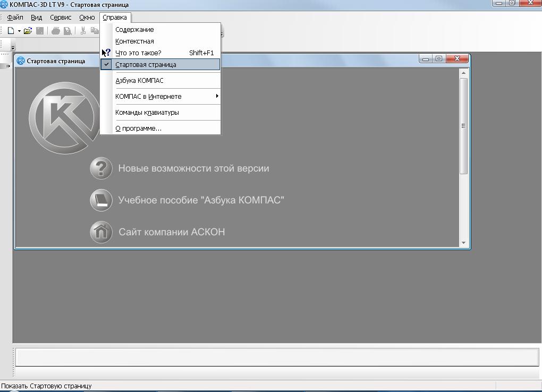This screenshot has width=542, height=392.
Task: Click the status bar text 'Показать Стартовую страницу'
Action: tap(46, 386)
